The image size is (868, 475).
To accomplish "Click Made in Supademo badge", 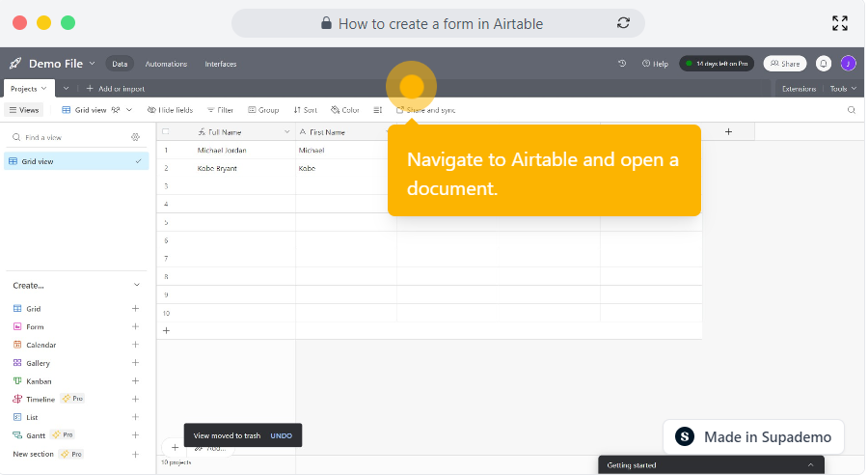I will [753, 436].
